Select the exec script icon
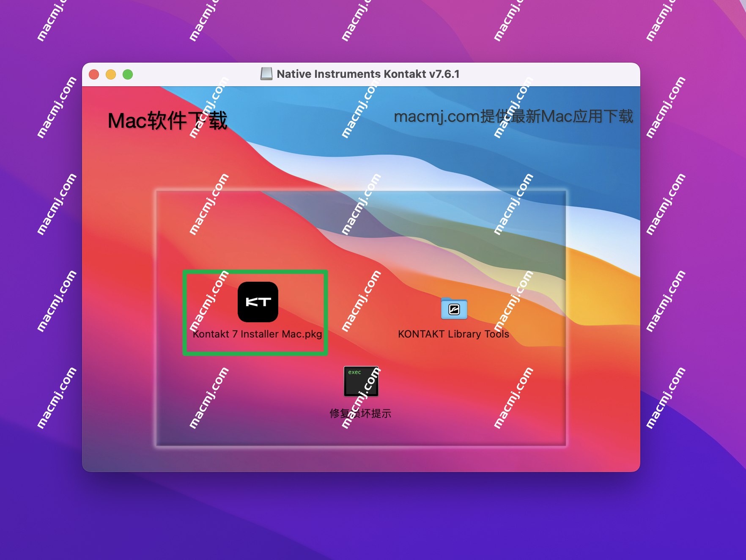Image resolution: width=746 pixels, height=560 pixels. point(361,382)
